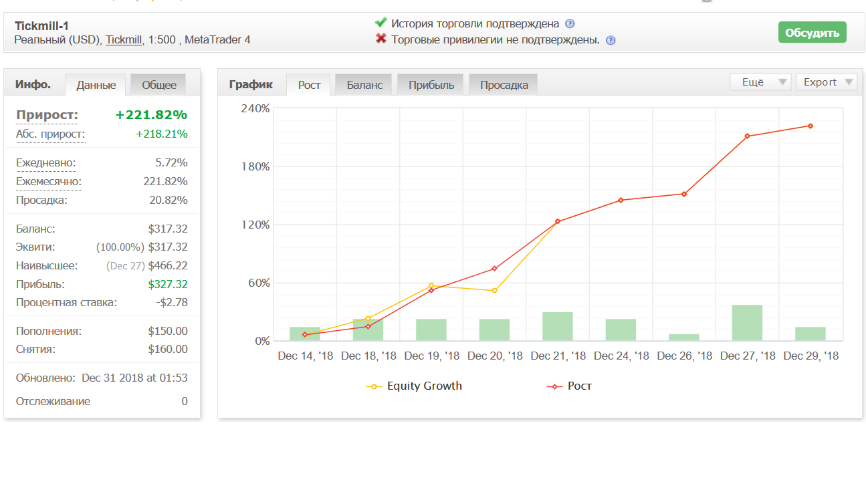Click the Ежедневно label
The height and width of the screenshot is (504, 866).
(x=46, y=162)
